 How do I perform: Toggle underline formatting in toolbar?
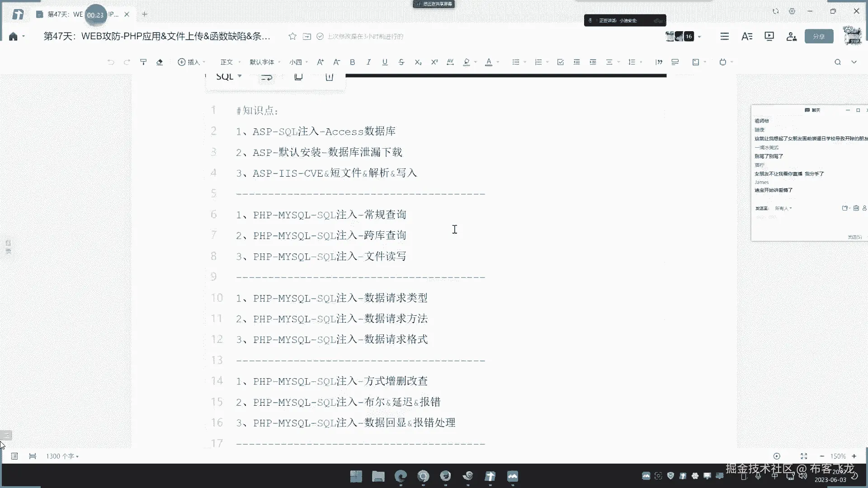point(385,62)
